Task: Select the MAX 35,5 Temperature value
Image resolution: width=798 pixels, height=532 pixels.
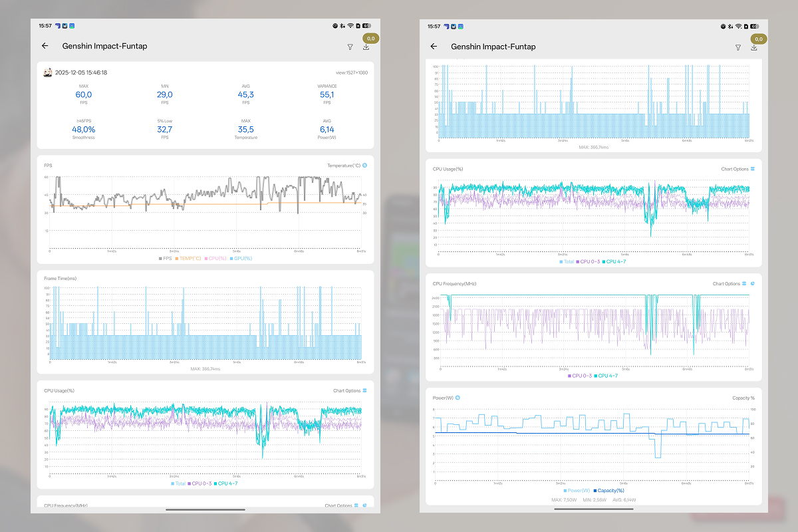Action: click(246, 130)
